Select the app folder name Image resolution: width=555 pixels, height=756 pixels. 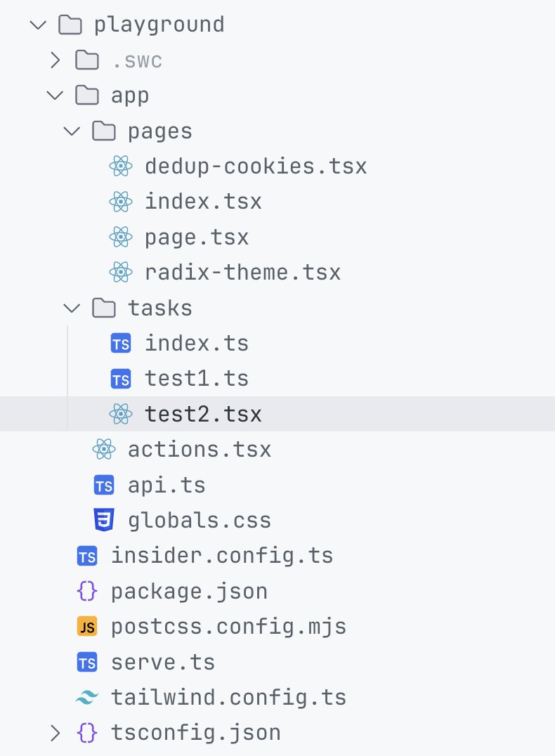coord(130,96)
